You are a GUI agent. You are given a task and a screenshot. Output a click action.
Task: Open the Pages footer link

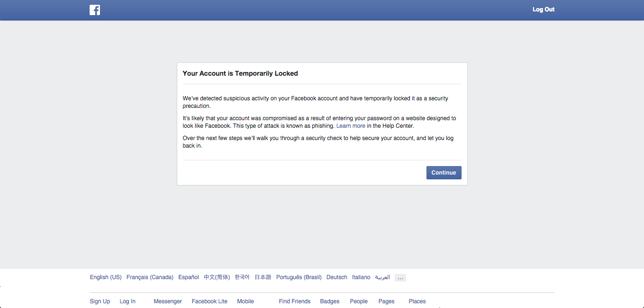387,301
